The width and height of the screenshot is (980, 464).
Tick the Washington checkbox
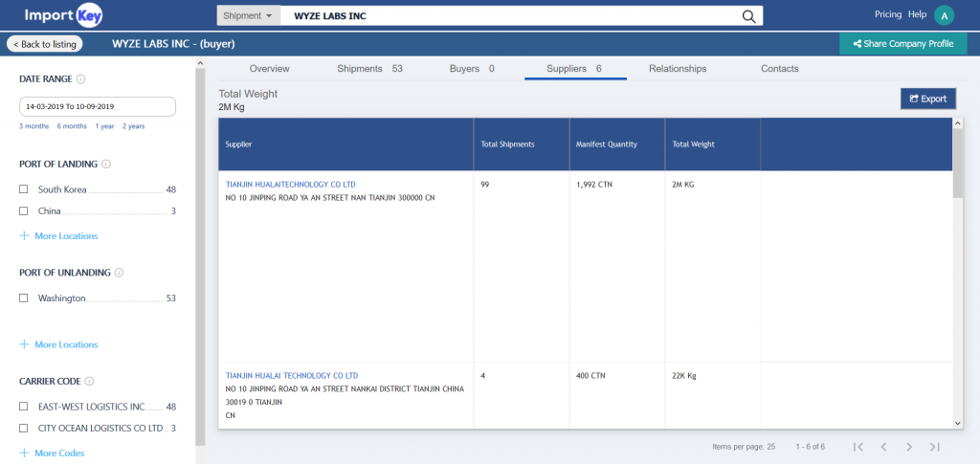click(24, 298)
